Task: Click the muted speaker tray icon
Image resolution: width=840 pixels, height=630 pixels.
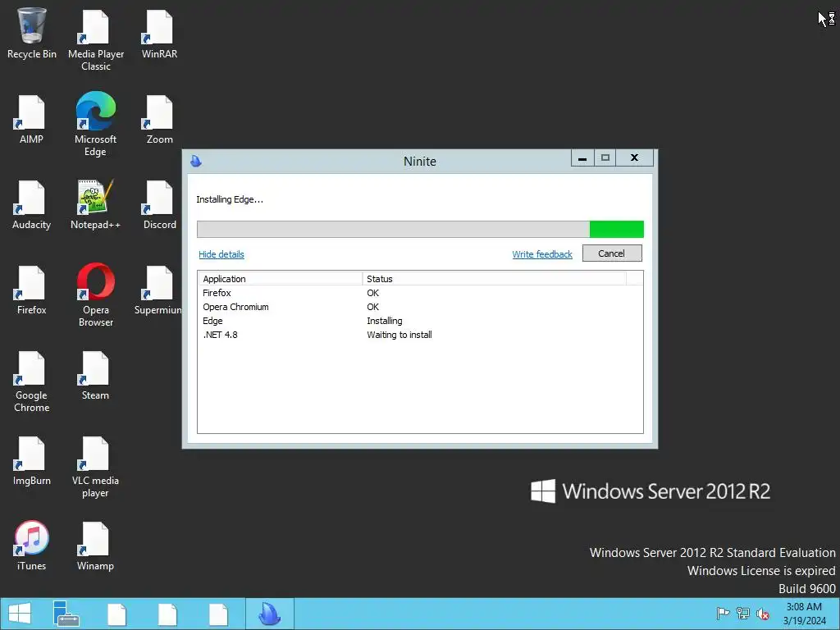Action: pos(763,613)
